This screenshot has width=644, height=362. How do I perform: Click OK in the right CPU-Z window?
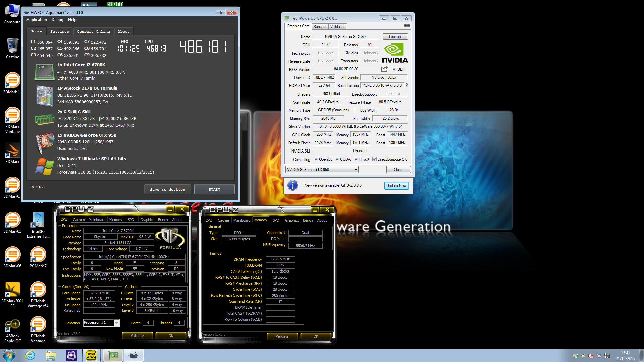316,336
